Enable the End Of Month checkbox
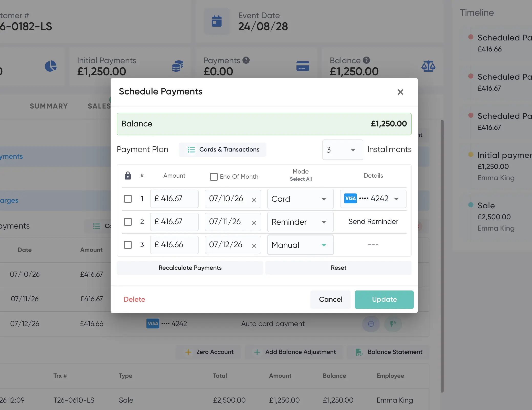 tap(214, 177)
